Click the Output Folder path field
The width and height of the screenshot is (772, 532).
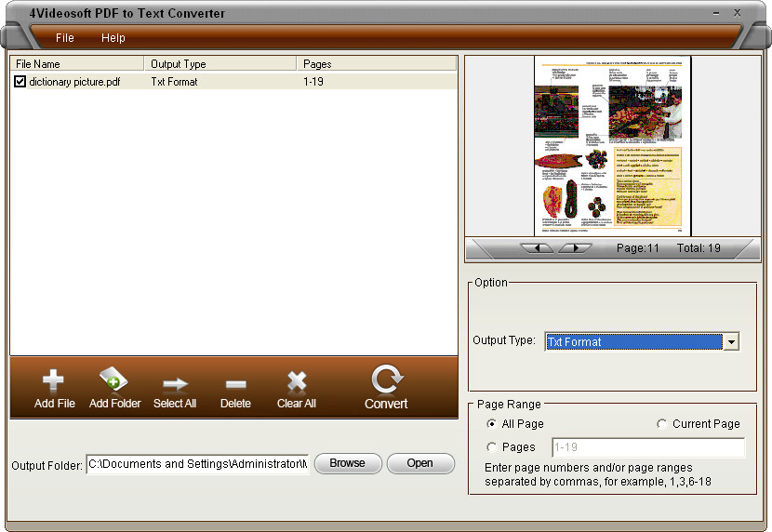(197, 464)
